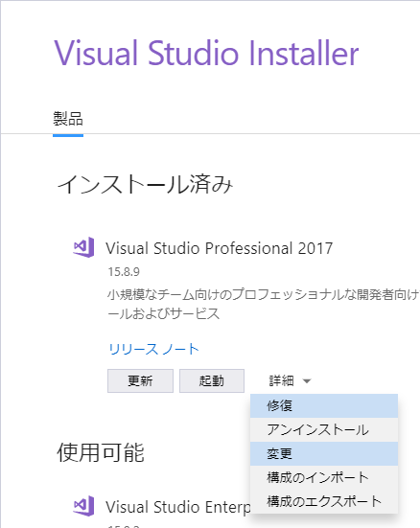Click the Visual Studio Professional 2017 logo icon
Screen dimensions: 420x528
coord(83,247)
